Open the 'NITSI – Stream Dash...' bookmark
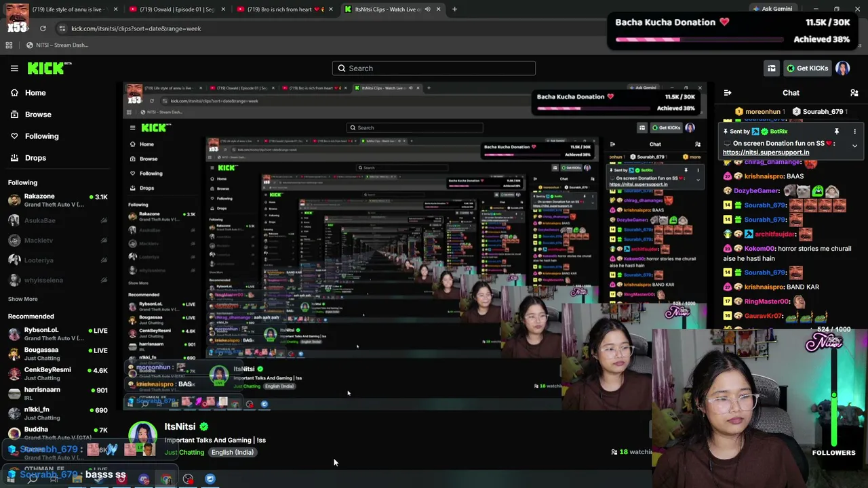The height and width of the screenshot is (488, 868). [58, 45]
